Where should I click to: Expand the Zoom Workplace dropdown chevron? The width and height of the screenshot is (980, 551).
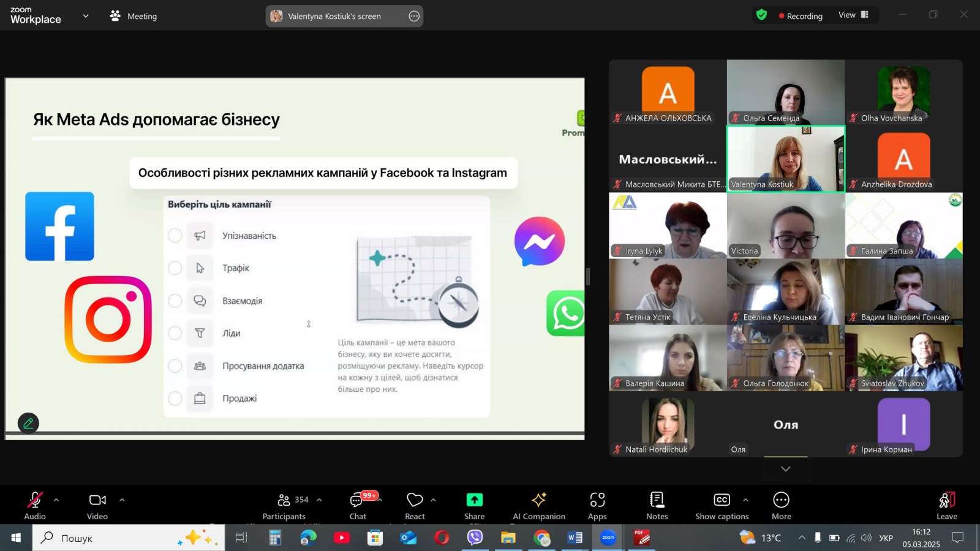tap(86, 16)
